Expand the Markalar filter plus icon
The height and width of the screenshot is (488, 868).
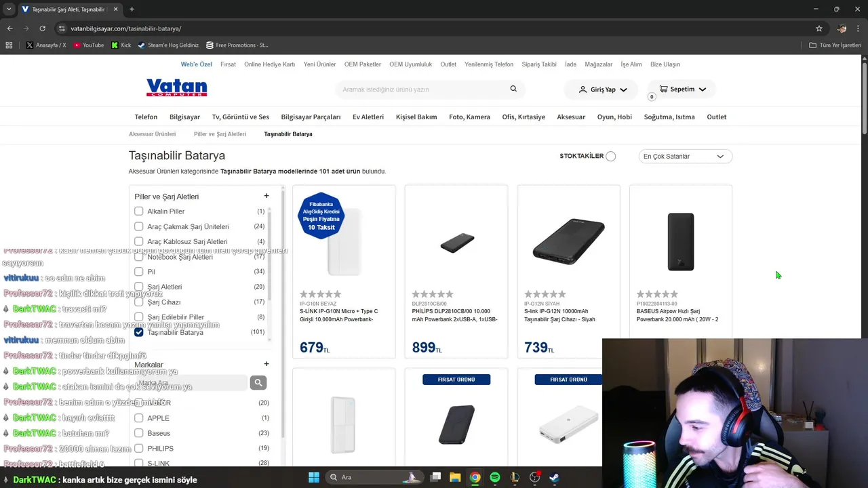click(x=267, y=364)
